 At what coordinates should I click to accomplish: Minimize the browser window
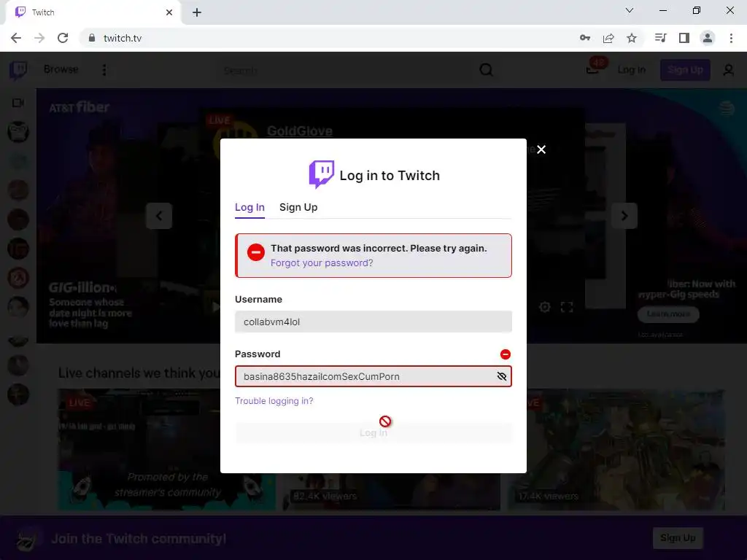click(x=662, y=10)
